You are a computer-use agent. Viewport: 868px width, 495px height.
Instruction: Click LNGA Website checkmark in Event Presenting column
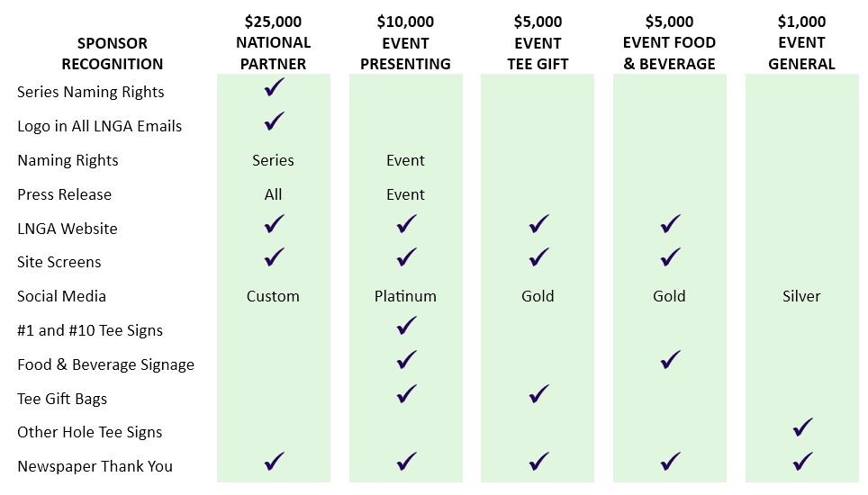point(406,224)
